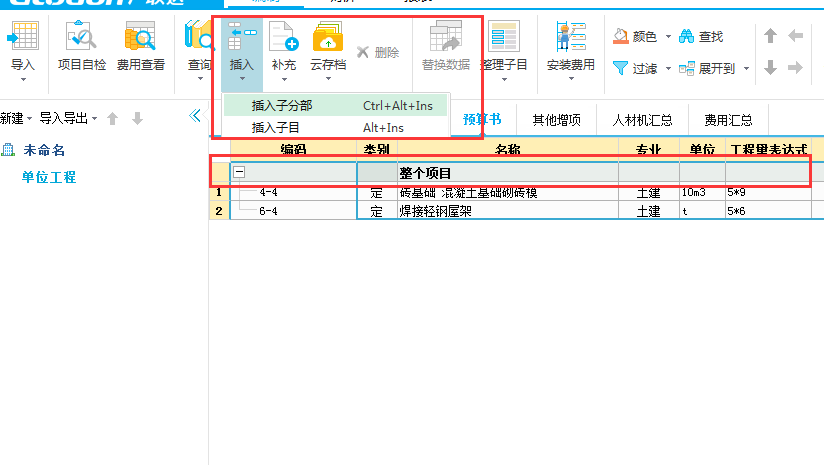Click the 导入 import icon
This screenshot has height=465, width=824.
(23, 36)
